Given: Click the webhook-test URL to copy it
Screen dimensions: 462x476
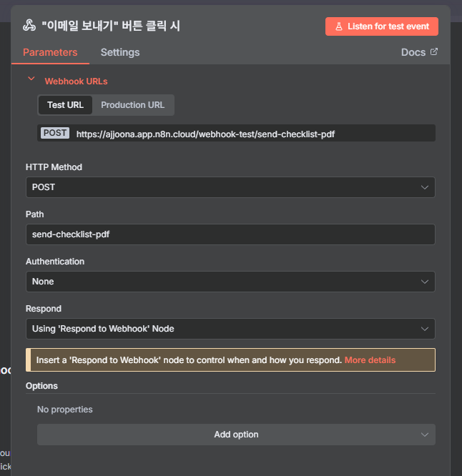Looking at the screenshot, I should pos(205,134).
